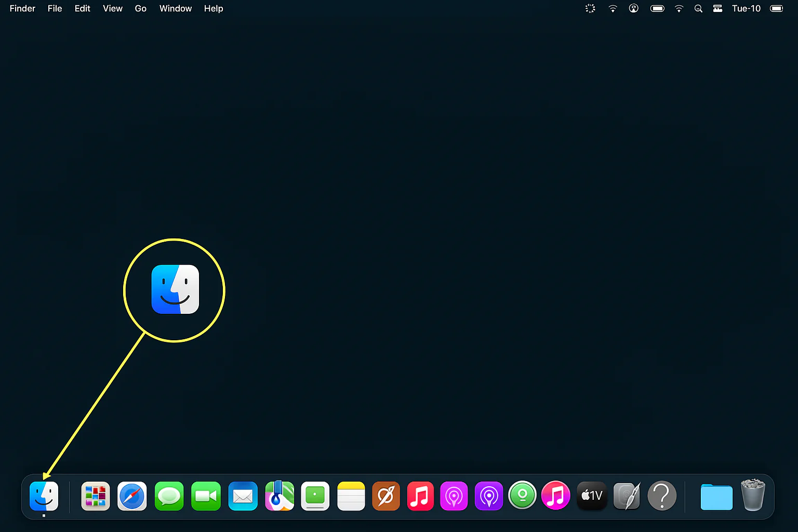This screenshot has width=798, height=532.
Task: Open the Messages speech bubble app
Action: (169, 496)
